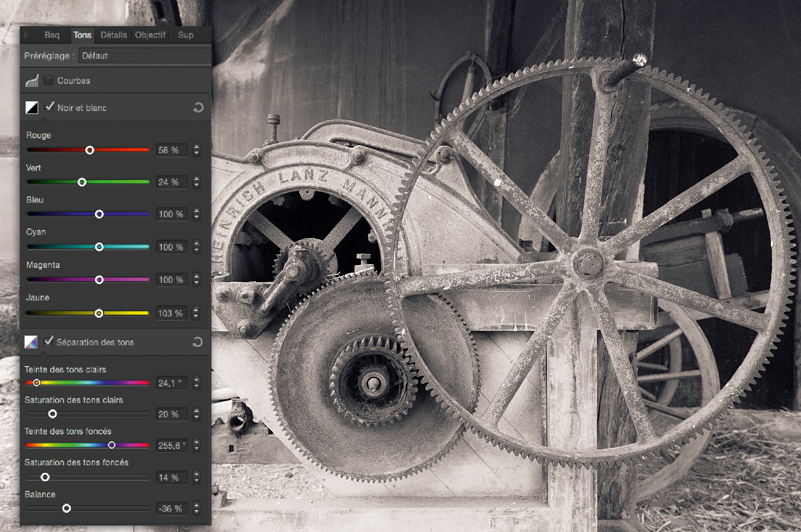Click the Balance value stepper

pyautogui.click(x=197, y=509)
